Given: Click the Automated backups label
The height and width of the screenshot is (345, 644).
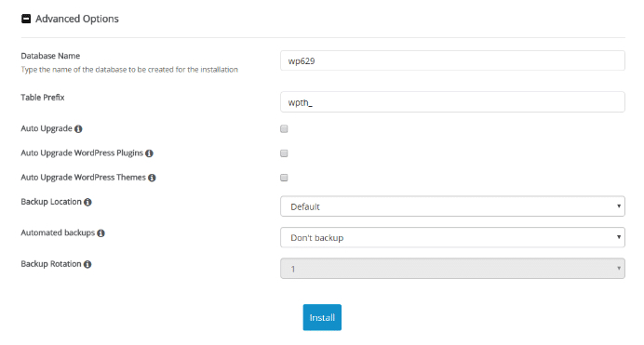Looking at the screenshot, I should (x=58, y=232).
